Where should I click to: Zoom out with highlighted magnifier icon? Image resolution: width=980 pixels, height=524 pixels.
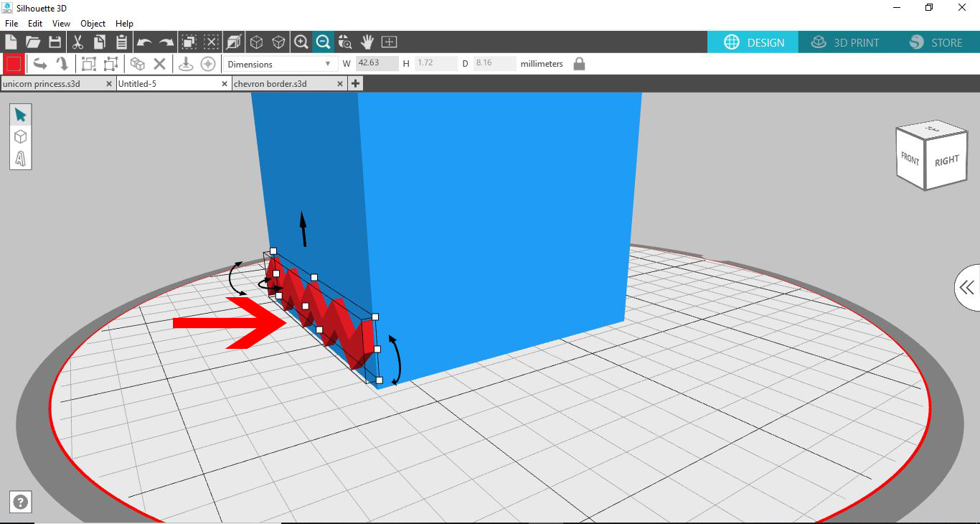coord(323,42)
